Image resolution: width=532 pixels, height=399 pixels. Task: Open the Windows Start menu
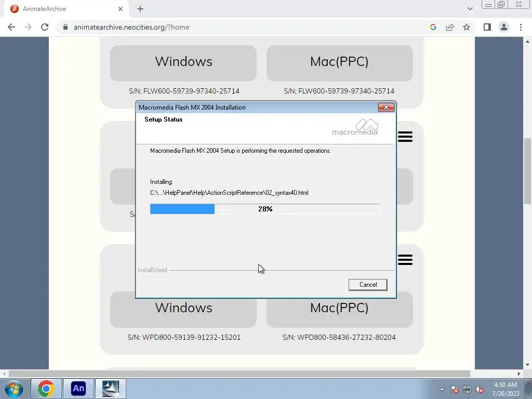click(x=14, y=389)
